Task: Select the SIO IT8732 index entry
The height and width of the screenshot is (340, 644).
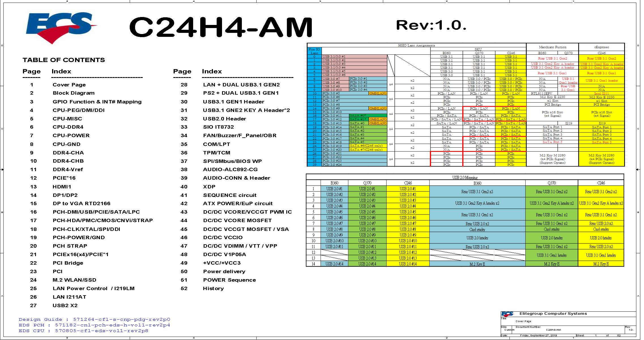Action: [x=218, y=127]
